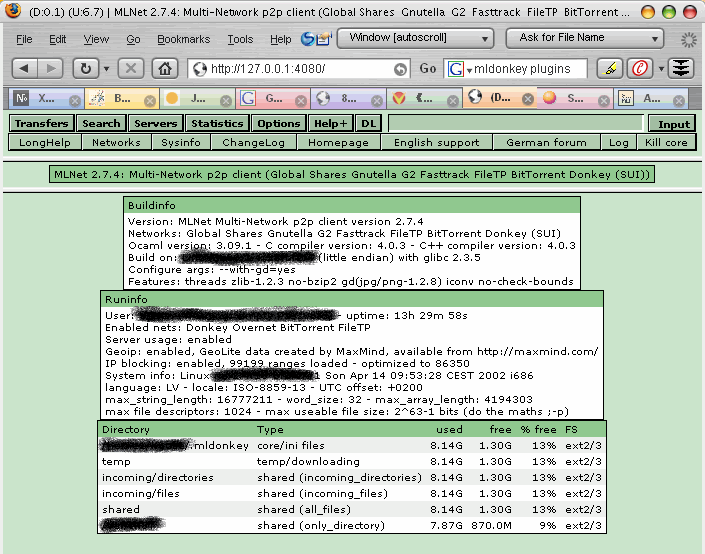Close the S... tab

(x=604, y=101)
